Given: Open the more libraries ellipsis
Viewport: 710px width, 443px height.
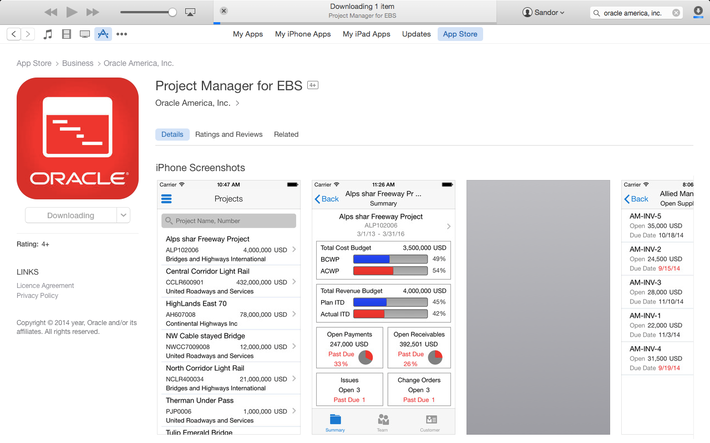Looking at the screenshot, I should coord(122,34).
